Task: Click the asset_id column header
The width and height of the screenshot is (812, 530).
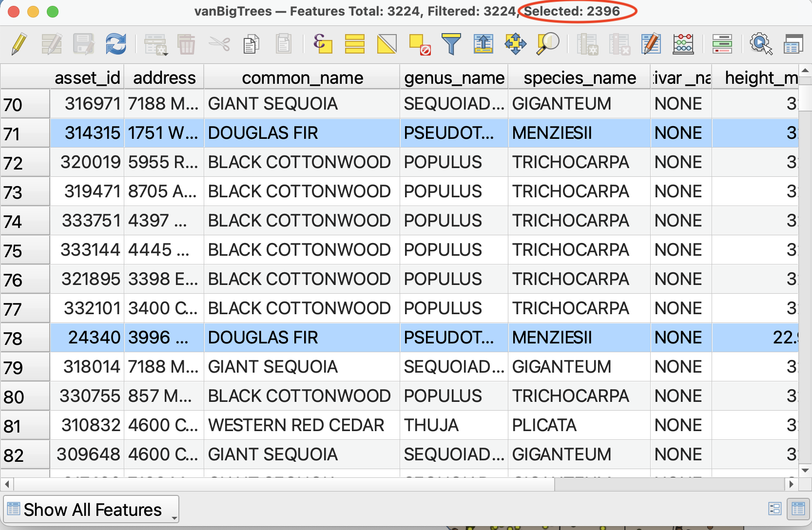Action: point(87,77)
